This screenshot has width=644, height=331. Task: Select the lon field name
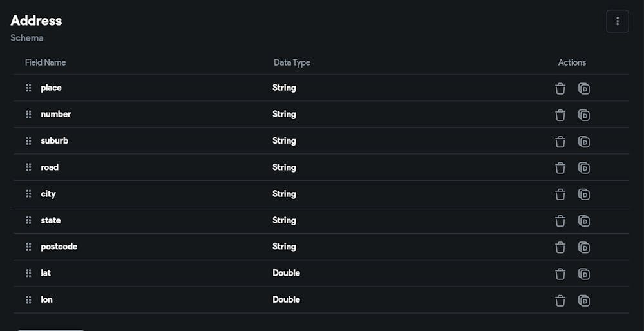46,299
